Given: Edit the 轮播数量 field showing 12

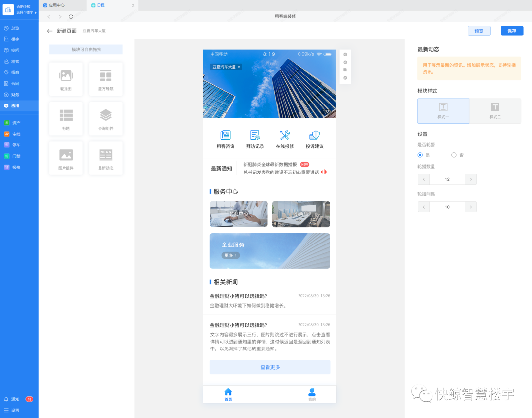Looking at the screenshot, I should pyautogui.click(x=447, y=179).
